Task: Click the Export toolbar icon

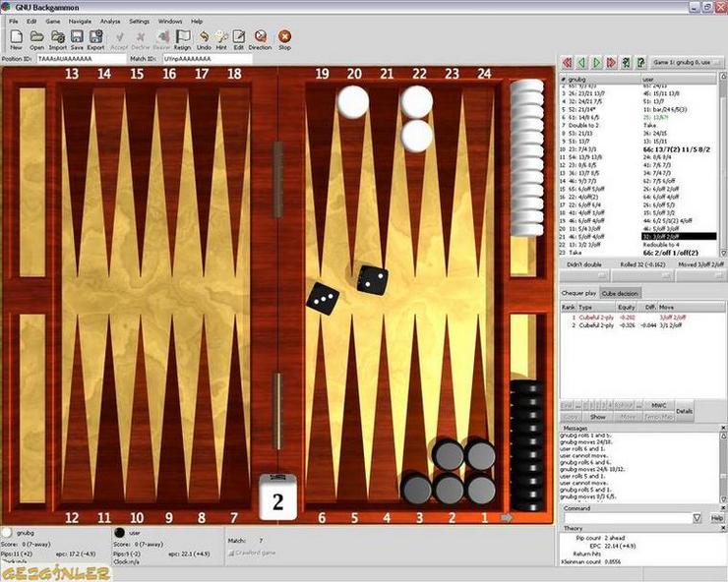Action: 95,40
